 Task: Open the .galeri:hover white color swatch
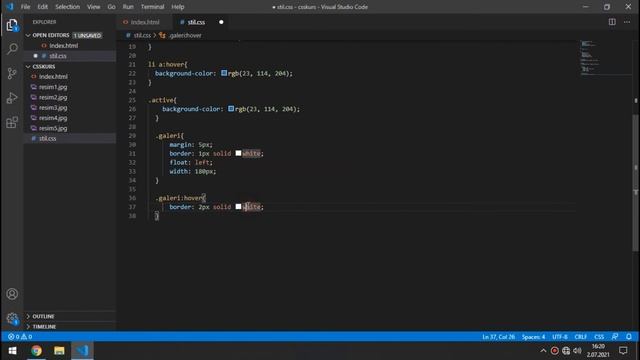coord(238,207)
